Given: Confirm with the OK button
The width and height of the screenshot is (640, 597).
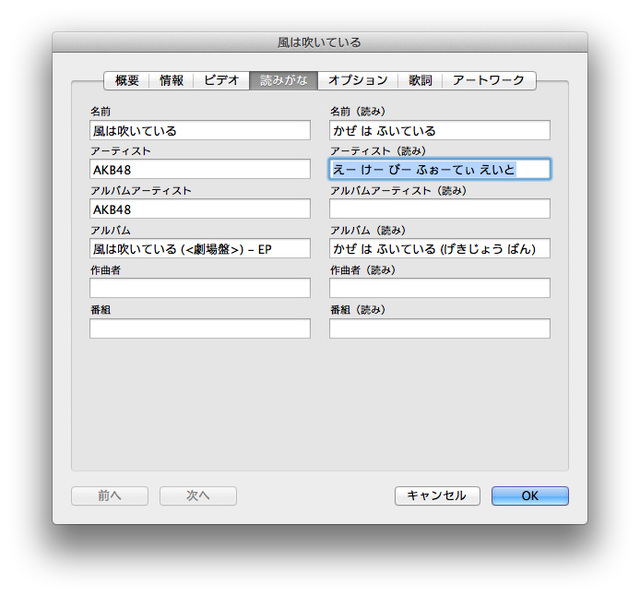Looking at the screenshot, I should point(530,496).
